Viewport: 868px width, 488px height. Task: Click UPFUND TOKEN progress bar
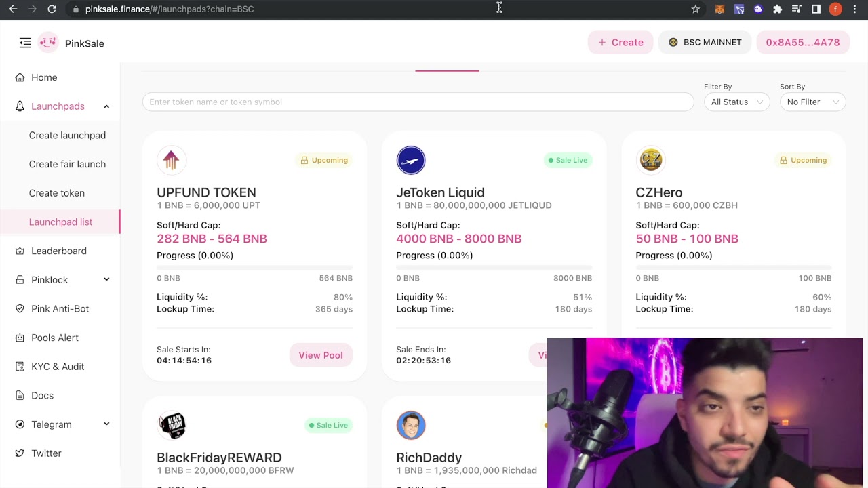254,267
